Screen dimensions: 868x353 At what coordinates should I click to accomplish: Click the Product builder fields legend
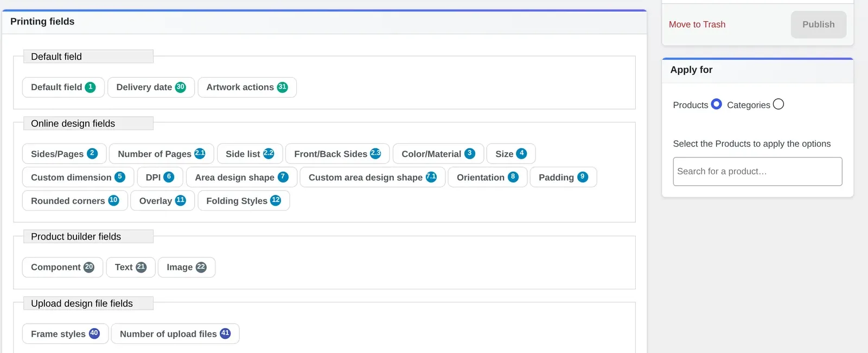coord(88,236)
